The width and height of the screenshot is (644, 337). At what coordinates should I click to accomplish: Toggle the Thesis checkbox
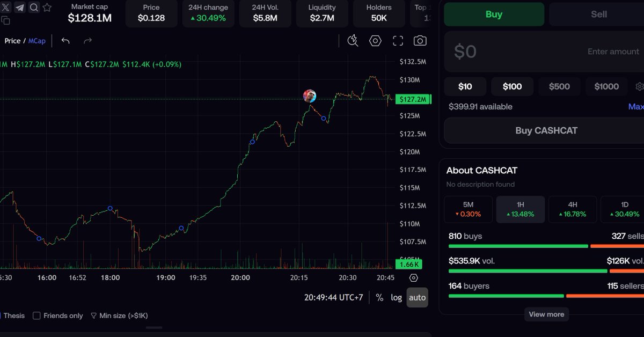1,316
